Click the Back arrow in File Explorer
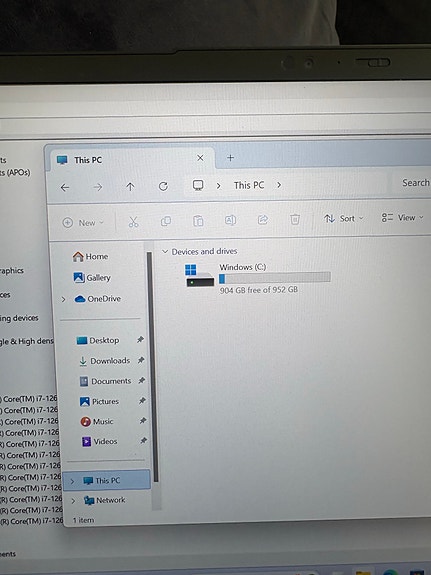 (65, 188)
